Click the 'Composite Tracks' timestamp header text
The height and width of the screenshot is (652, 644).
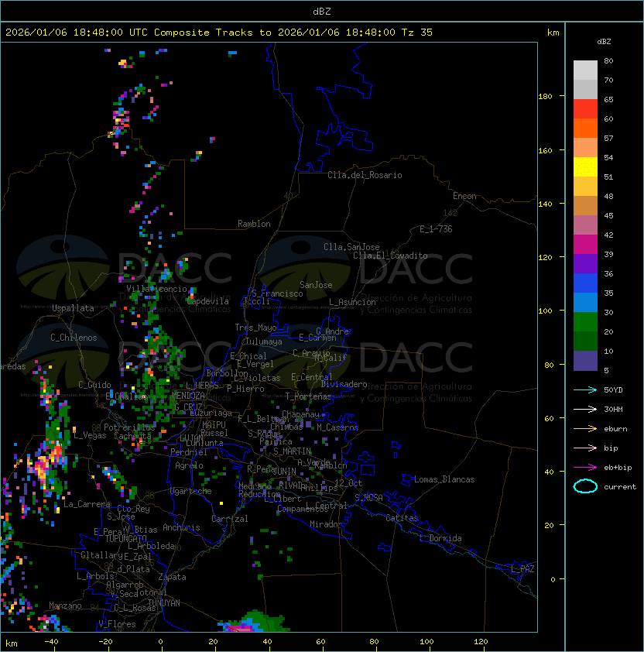click(x=219, y=32)
